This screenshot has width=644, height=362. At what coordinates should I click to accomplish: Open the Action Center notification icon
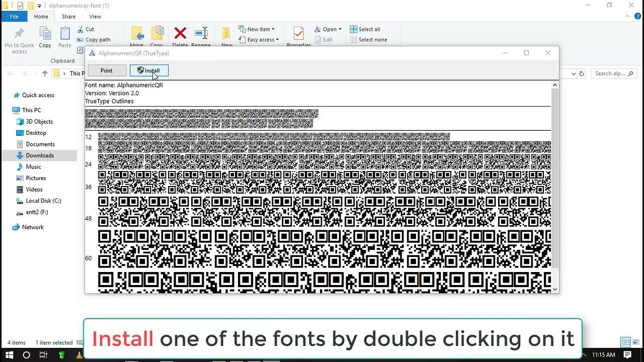coord(628,355)
